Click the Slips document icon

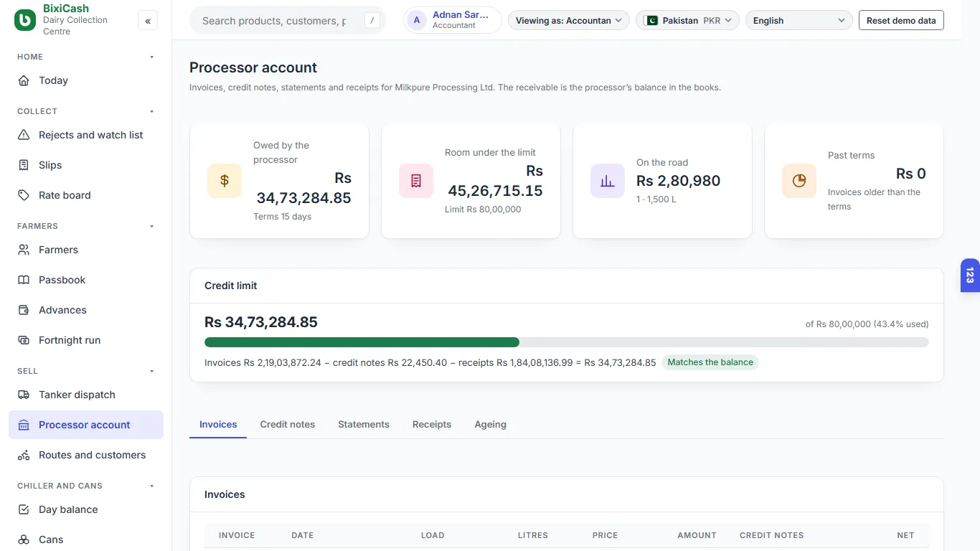[24, 165]
